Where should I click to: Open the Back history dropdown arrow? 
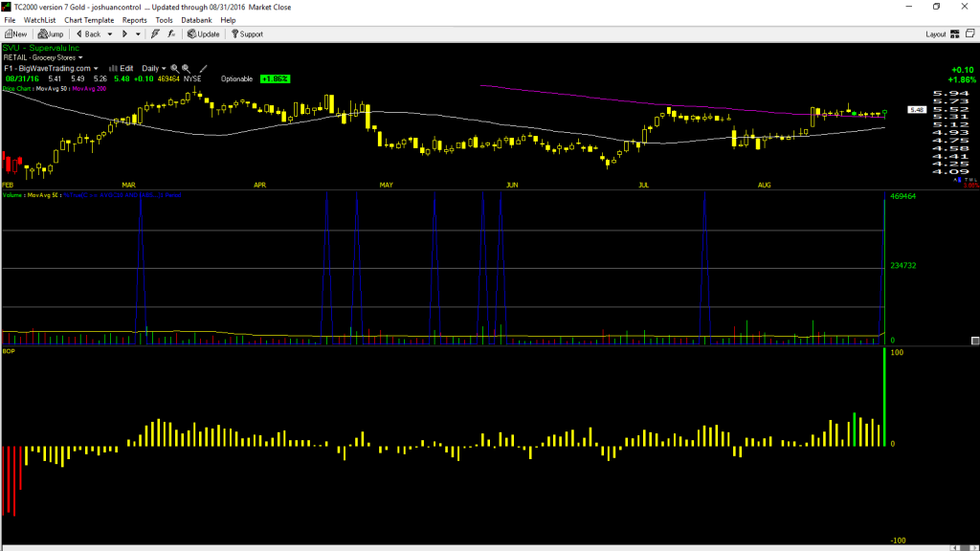click(110, 34)
